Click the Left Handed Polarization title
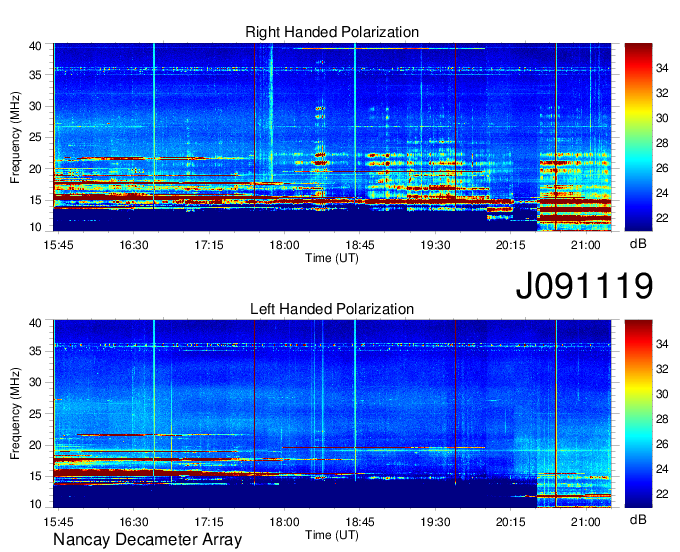 click(332, 309)
